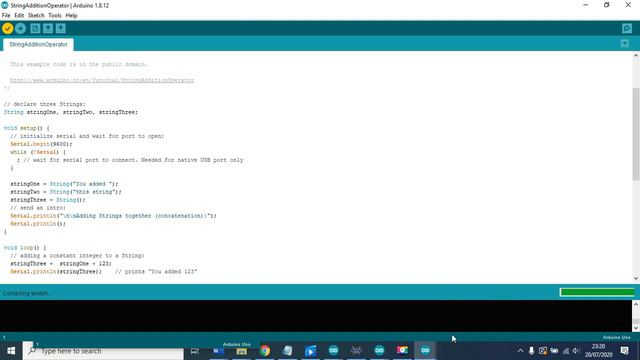The width and height of the screenshot is (640, 360).
Task: Click the green compile progress bar
Action: coord(597,292)
